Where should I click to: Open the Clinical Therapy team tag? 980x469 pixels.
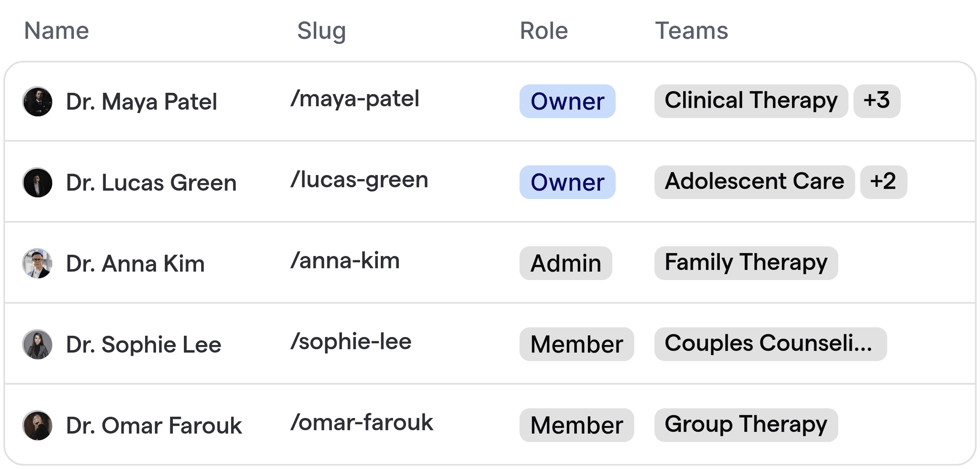tap(751, 101)
